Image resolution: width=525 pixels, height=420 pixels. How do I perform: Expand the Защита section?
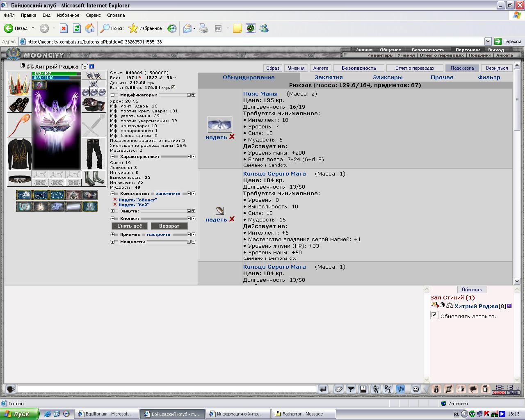[112, 211]
